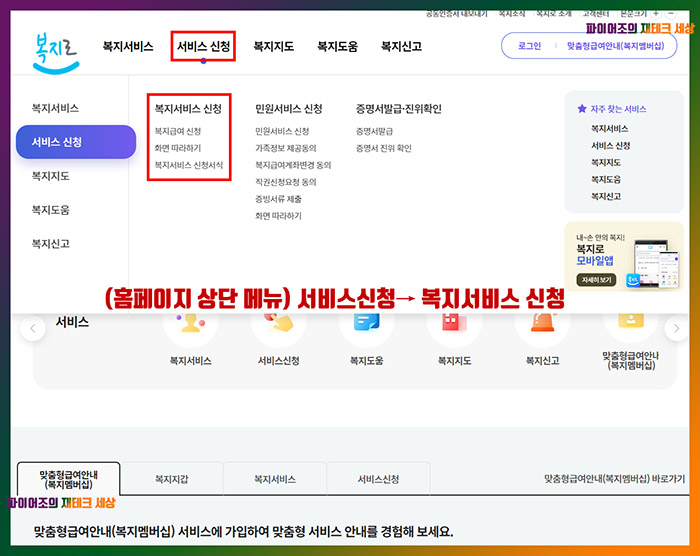This screenshot has width=700, height=556.
Task: Click the star icon next to 자주 찾는 서비스
Action: tap(582, 109)
